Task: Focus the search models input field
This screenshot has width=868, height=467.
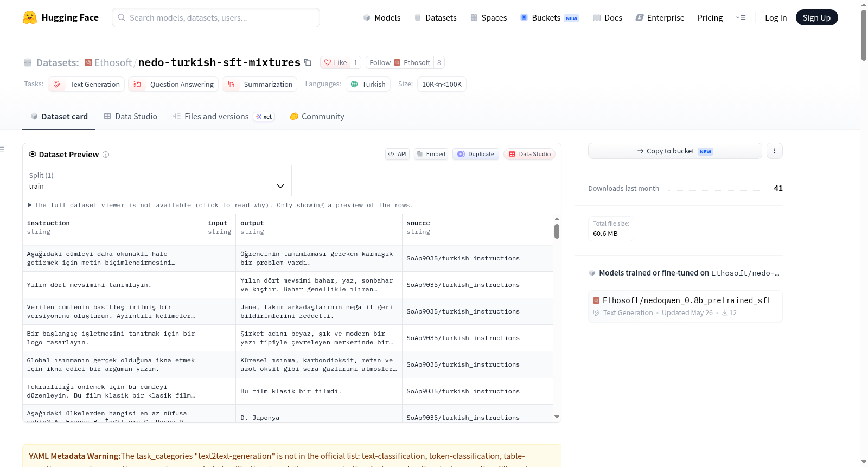Action: point(216,17)
